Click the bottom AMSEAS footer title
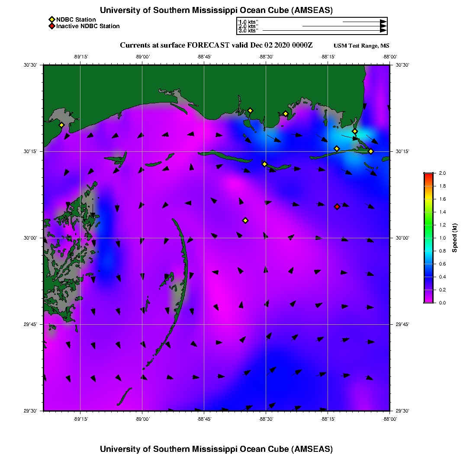This screenshot has height=454, width=476. pos(216,449)
